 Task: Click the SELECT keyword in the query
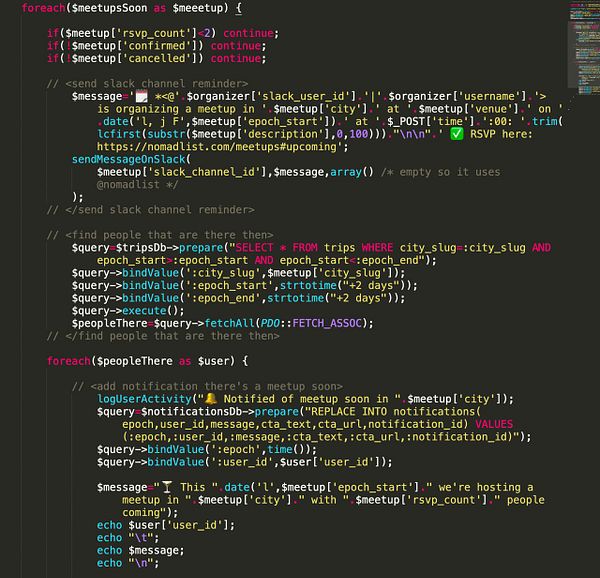(x=254, y=248)
